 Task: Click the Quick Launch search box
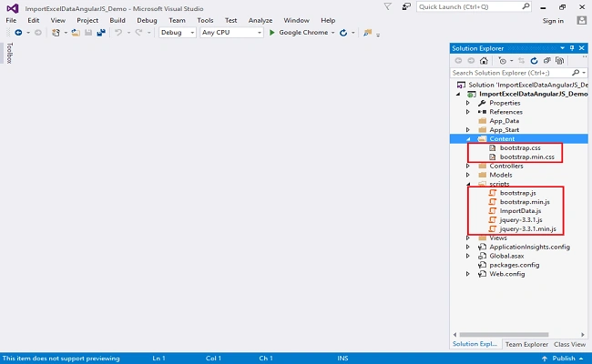pyautogui.click(x=474, y=6)
